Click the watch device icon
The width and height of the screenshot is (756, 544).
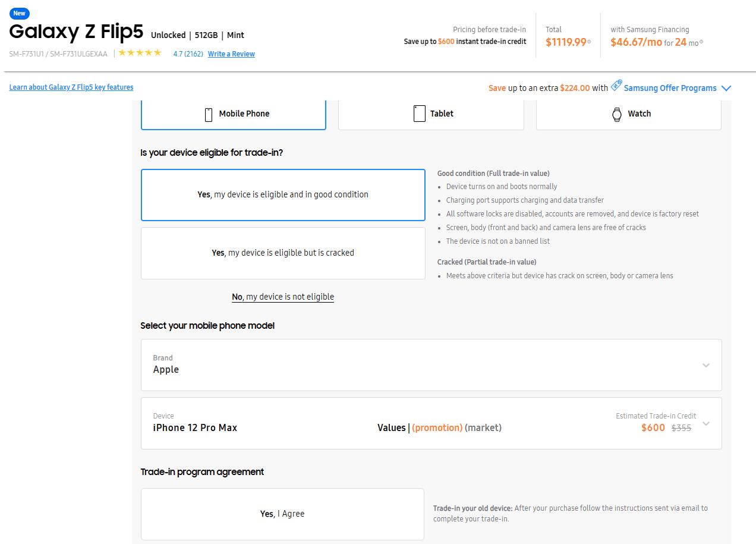point(617,114)
